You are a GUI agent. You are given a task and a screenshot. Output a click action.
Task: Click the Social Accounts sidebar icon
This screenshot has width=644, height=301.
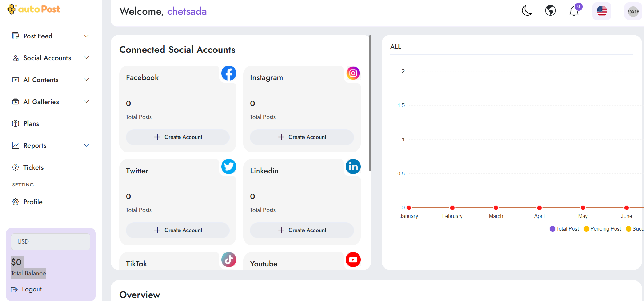[15, 58]
